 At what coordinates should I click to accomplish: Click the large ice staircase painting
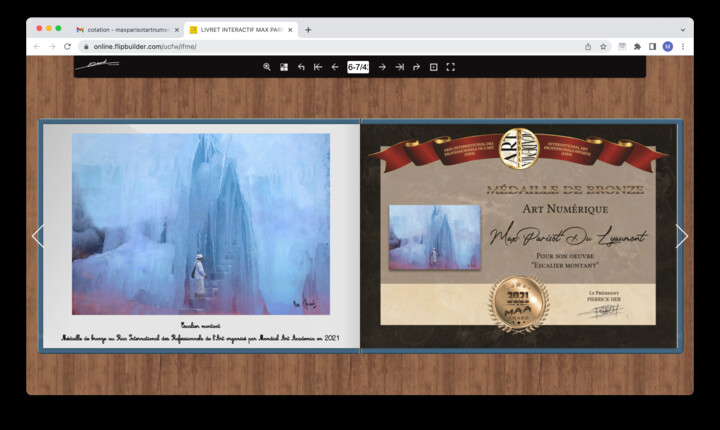click(x=201, y=224)
